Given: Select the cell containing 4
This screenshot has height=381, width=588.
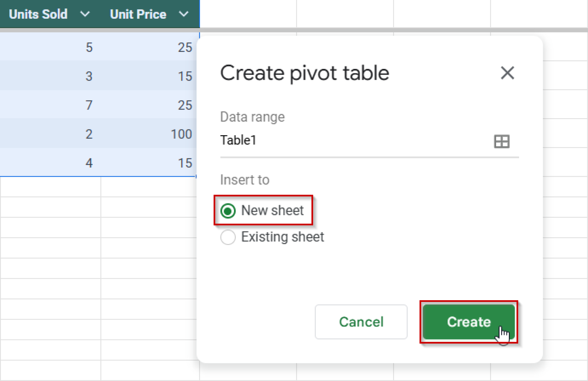Looking at the screenshot, I should [x=89, y=163].
